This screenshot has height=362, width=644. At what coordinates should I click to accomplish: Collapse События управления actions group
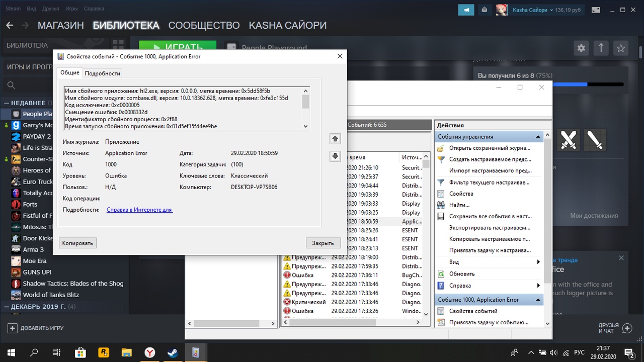pyautogui.click(x=538, y=137)
